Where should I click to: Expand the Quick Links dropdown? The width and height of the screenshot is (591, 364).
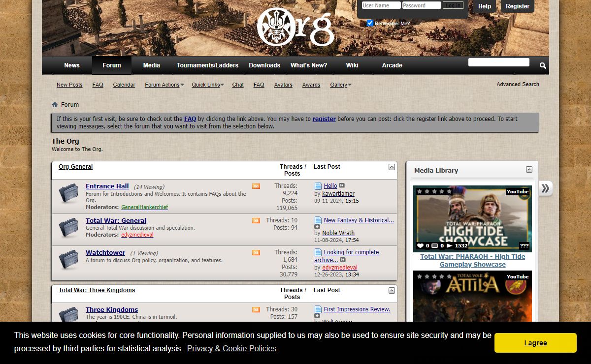(207, 85)
